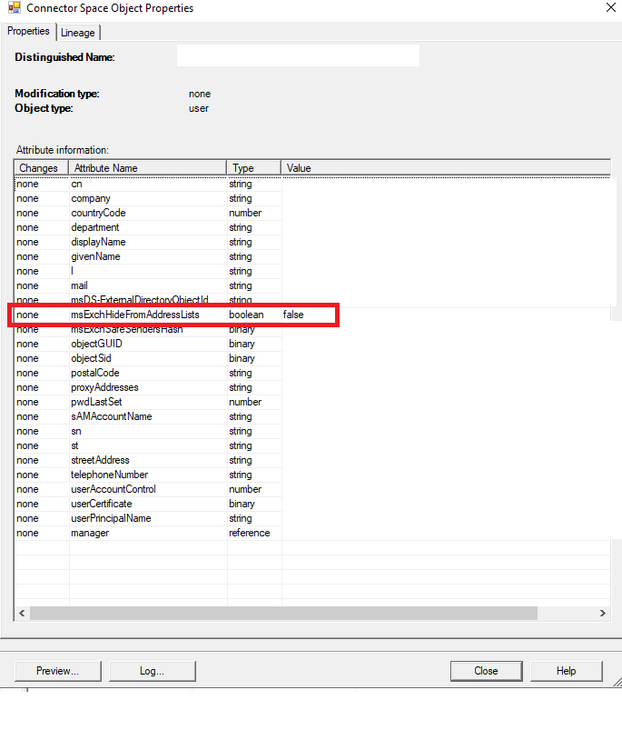This screenshot has width=622, height=750.
Task: Select the msExchHideFromAddressLists attribute row
Action: point(135,315)
